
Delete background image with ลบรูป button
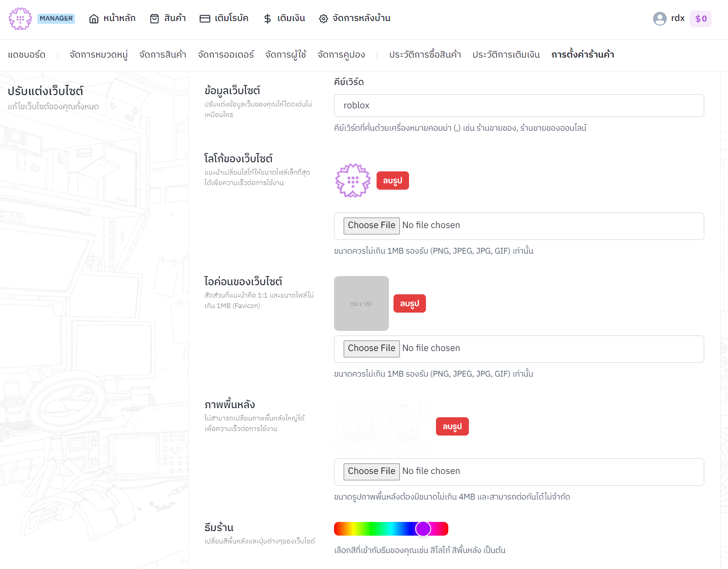[x=452, y=426]
